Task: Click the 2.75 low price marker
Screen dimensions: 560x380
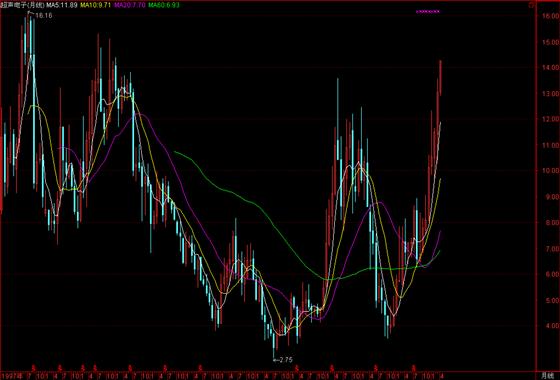Action: [x=286, y=360]
